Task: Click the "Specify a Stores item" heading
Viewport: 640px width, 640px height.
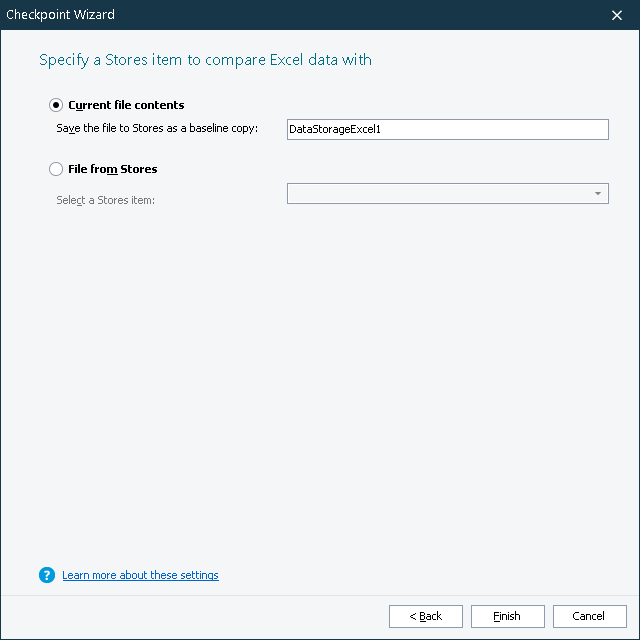Action: tap(205, 60)
